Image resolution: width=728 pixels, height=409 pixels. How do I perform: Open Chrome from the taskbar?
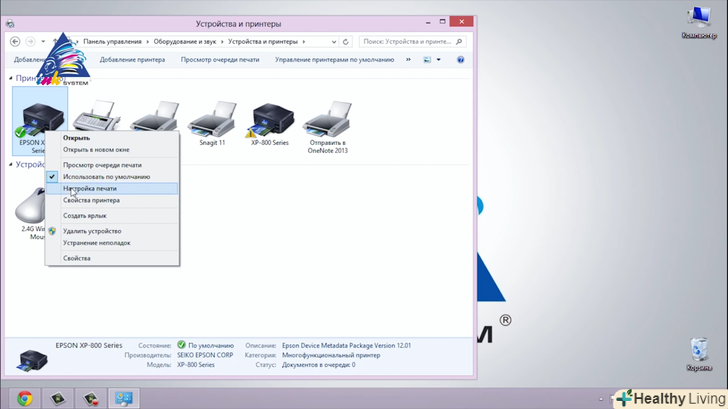pyautogui.click(x=25, y=398)
